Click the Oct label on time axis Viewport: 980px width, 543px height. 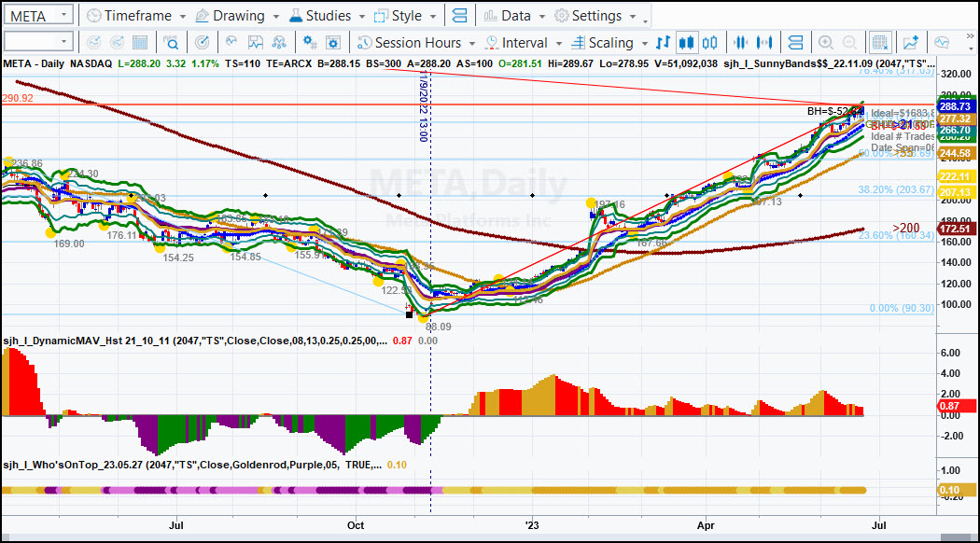(356, 525)
